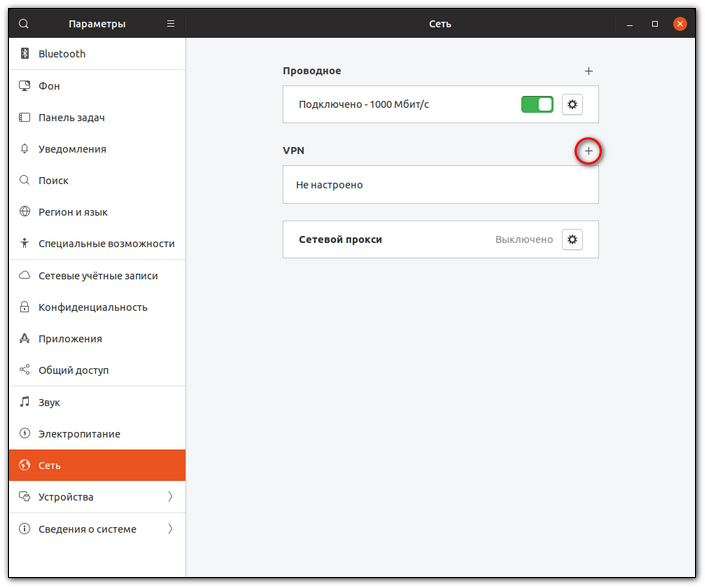
Task: Select Фон in the sidebar
Action: tap(50, 86)
